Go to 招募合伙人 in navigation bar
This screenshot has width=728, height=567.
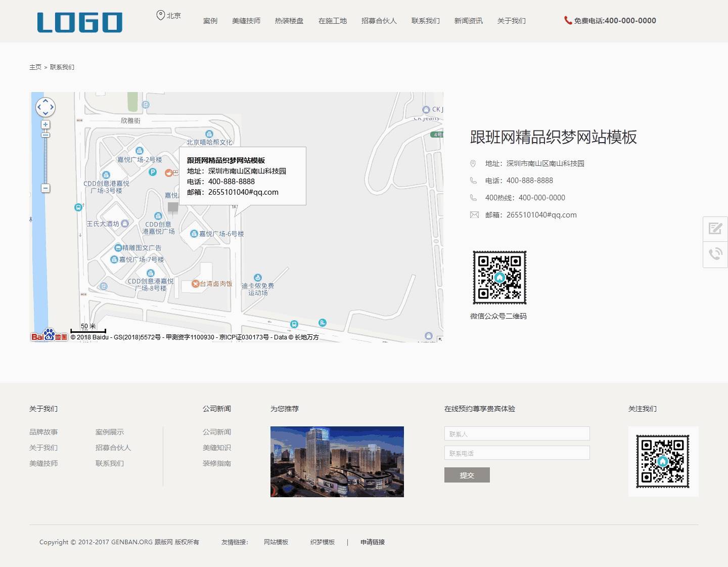pyautogui.click(x=379, y=21)
